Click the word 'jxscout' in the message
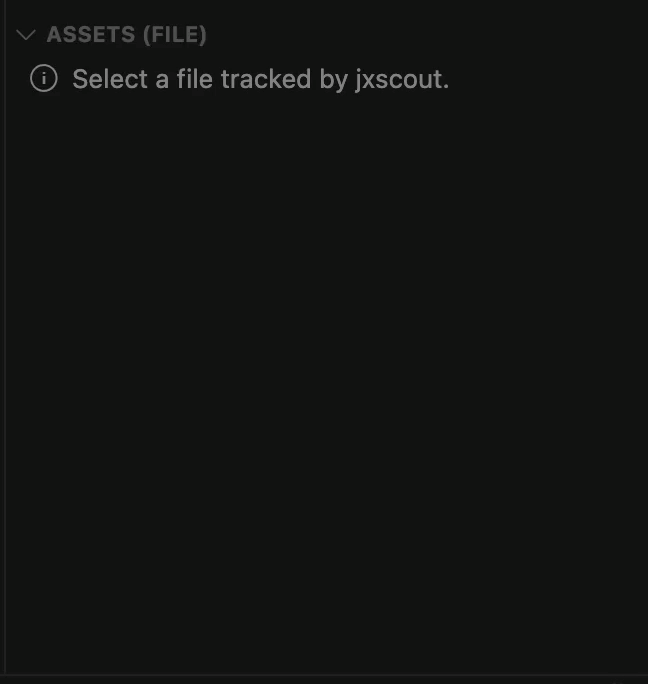 click(401, 79)
